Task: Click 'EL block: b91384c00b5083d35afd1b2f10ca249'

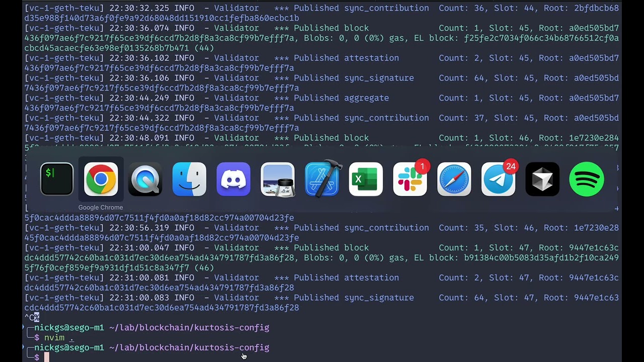Action: coord(517,258)
